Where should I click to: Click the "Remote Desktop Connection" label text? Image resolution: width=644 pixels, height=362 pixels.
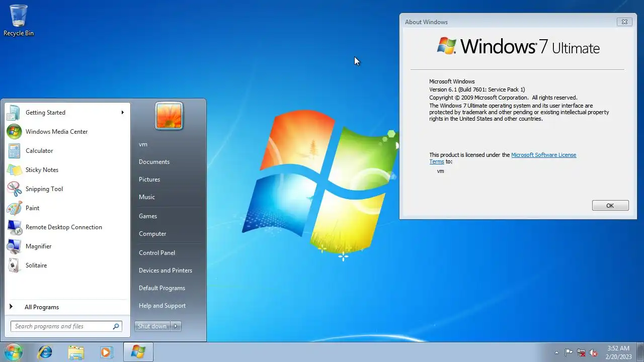pos(64,227)
